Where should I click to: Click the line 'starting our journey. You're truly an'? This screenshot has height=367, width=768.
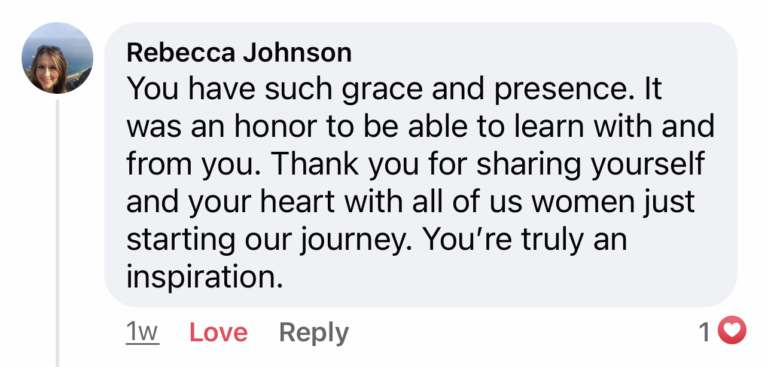coord(377,241)
